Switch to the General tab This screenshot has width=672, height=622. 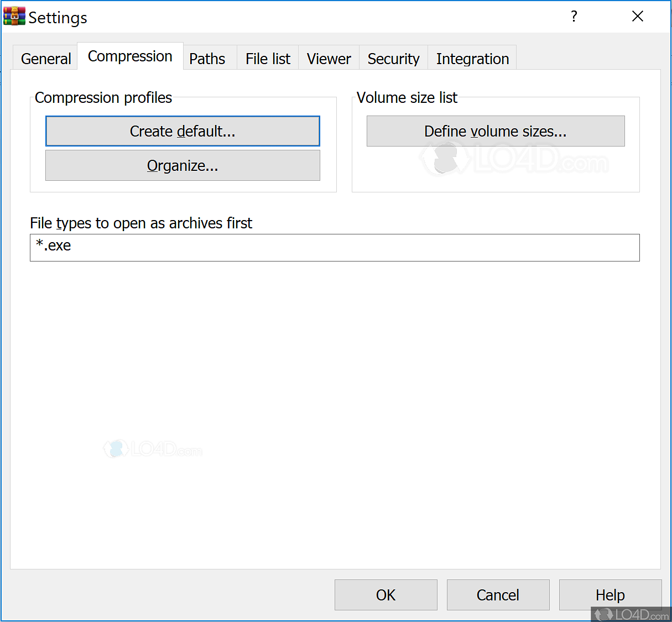click(45, 58)
